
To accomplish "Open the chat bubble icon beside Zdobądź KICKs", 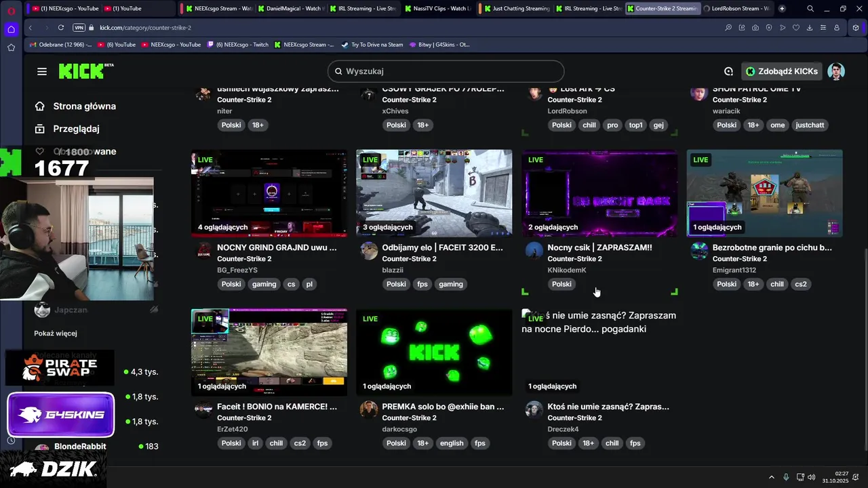I will pos(728,71).
